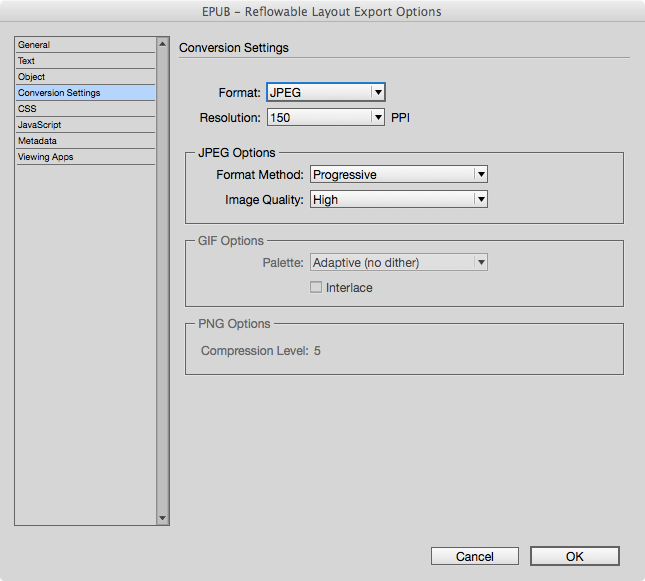Screen dimensions: 645x581
Task: Select Object in the sidebar list
Action: (86, 77)
